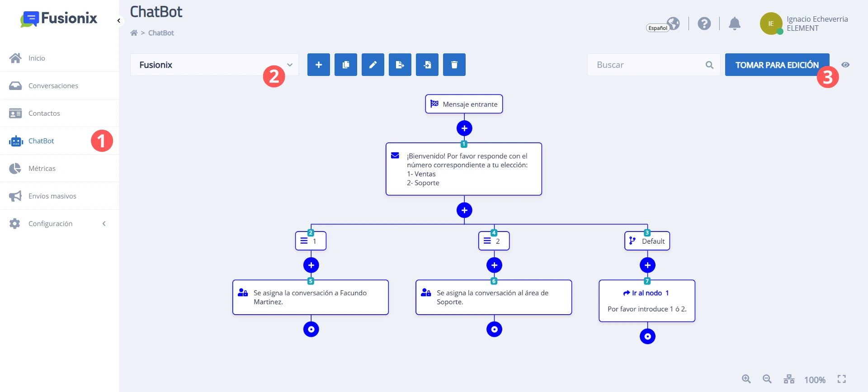Select the option 2 condition node
The width and height of the screenshot is (868, 392).
click(494, 241)
